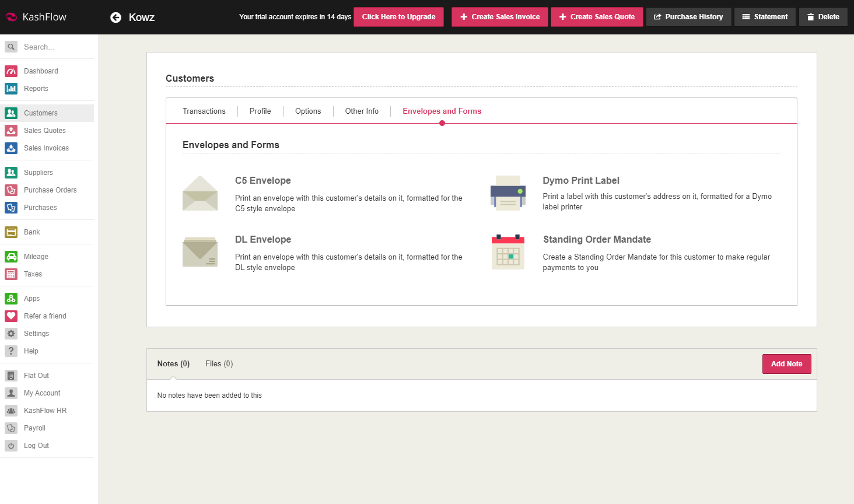Viewport: 854px width, 504px height.
Task: Click the Log Out power icon
Action: [11, 446]
